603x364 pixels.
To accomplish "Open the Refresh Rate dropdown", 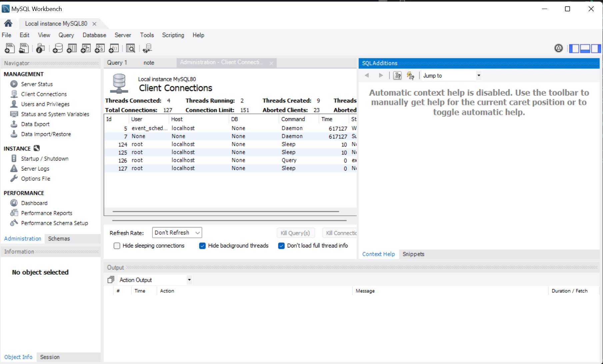I will point(177,232).
